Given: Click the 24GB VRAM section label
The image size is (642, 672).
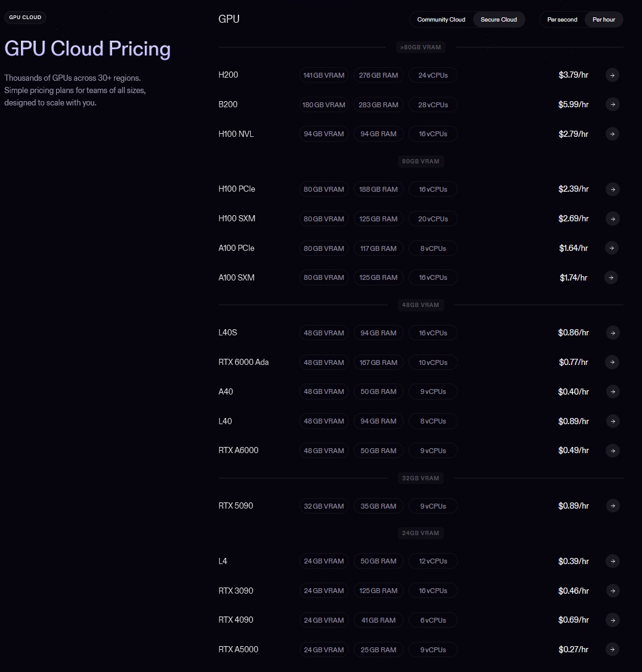Looking at the screenshot, I should point(421,533).
